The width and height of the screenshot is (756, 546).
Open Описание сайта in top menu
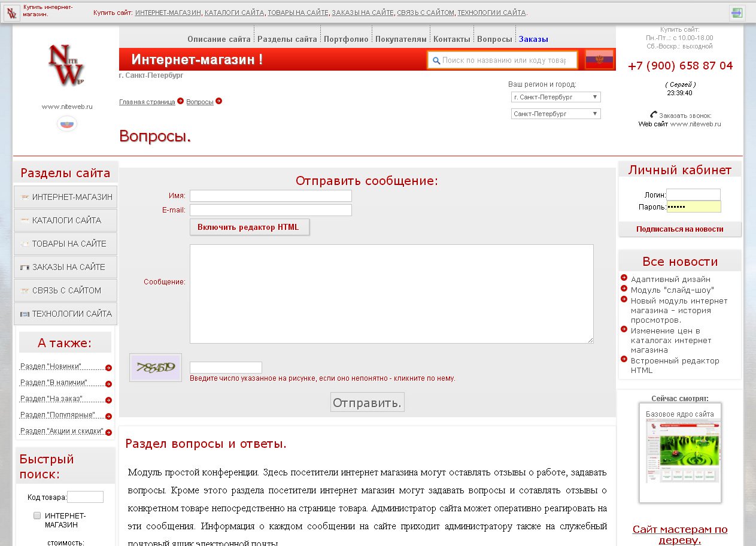click(x=219, y=39)
